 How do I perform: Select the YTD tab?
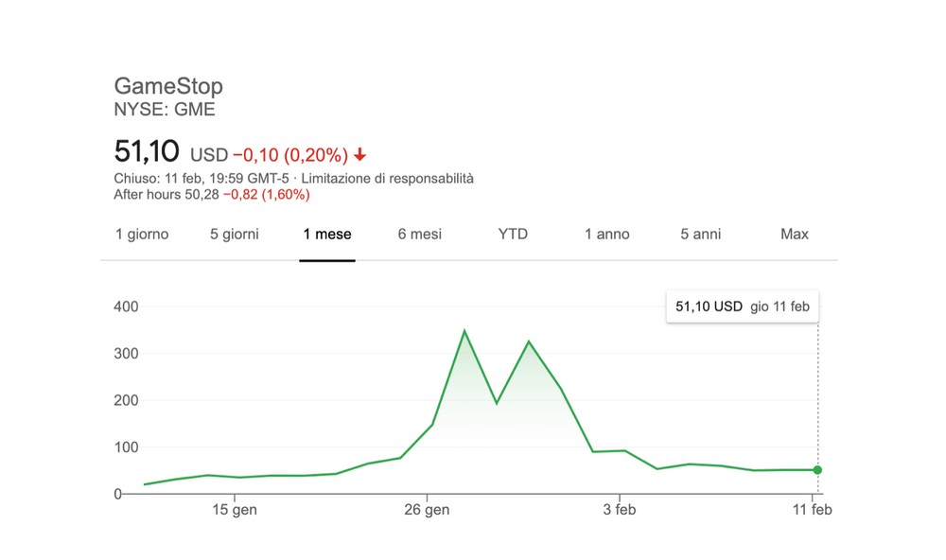pyautogui.click(x=513, y=235)
